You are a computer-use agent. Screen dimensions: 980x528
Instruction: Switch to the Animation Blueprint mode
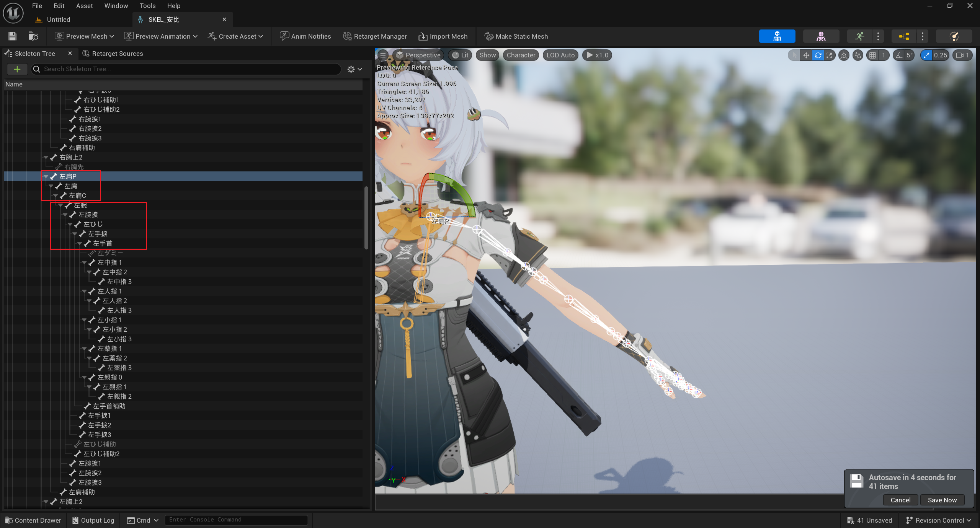coord(903,36)
